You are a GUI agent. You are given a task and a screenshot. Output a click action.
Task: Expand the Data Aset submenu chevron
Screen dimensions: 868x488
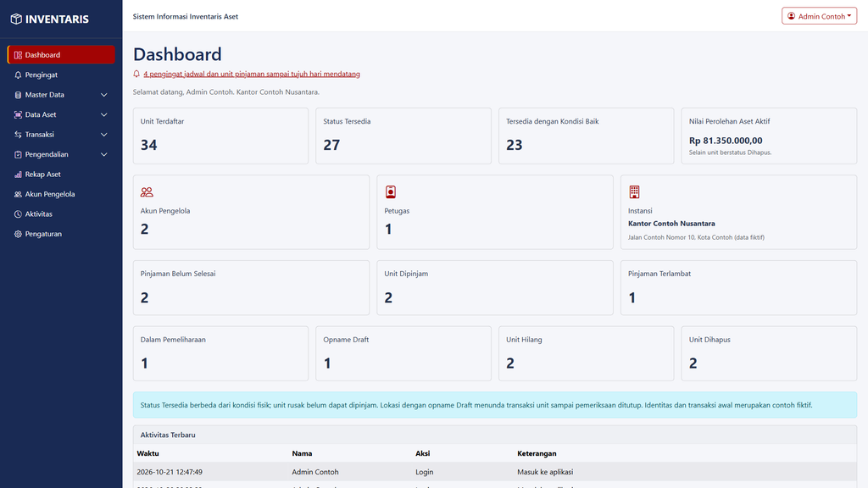click(x=103, y=114)
